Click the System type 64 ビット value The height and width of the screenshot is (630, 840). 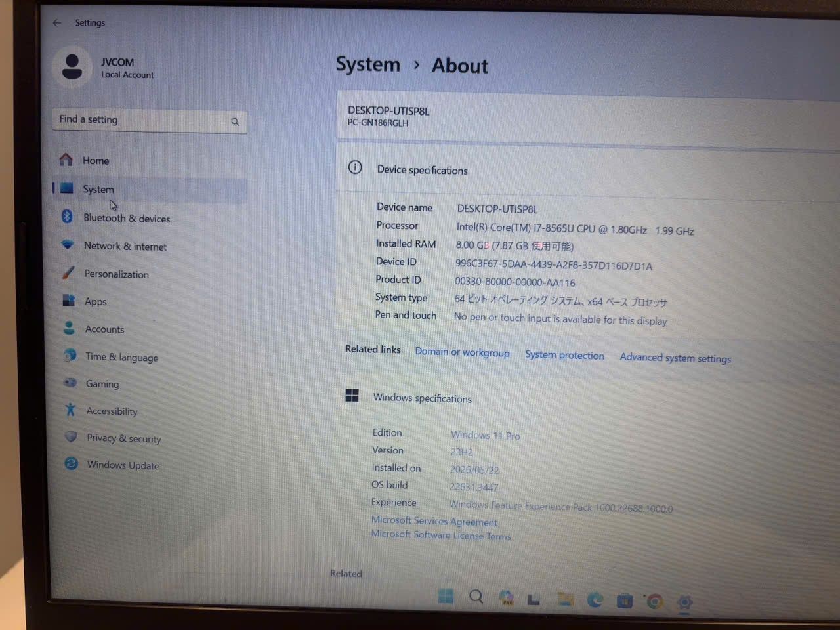click(x=560, y=301)
